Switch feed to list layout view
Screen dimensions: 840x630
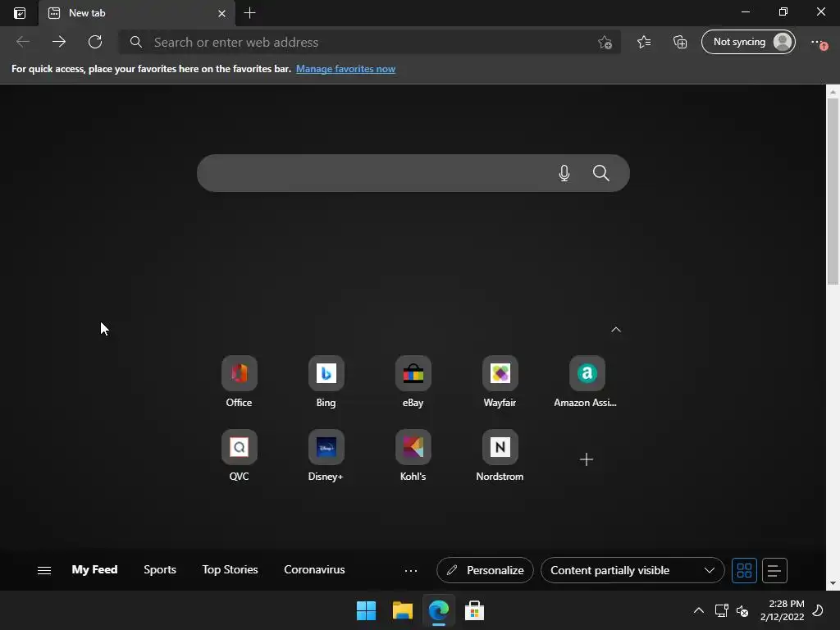[774, 571]
